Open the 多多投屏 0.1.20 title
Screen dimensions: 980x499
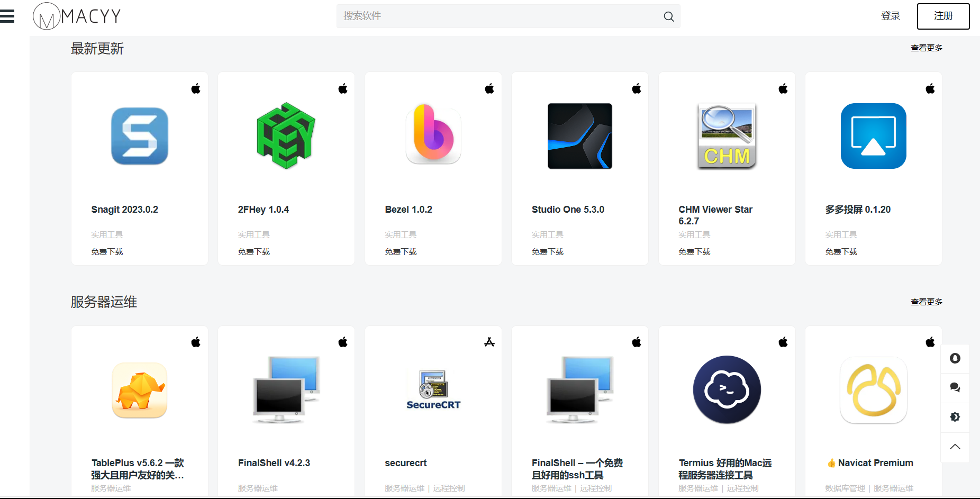[858, 210]
